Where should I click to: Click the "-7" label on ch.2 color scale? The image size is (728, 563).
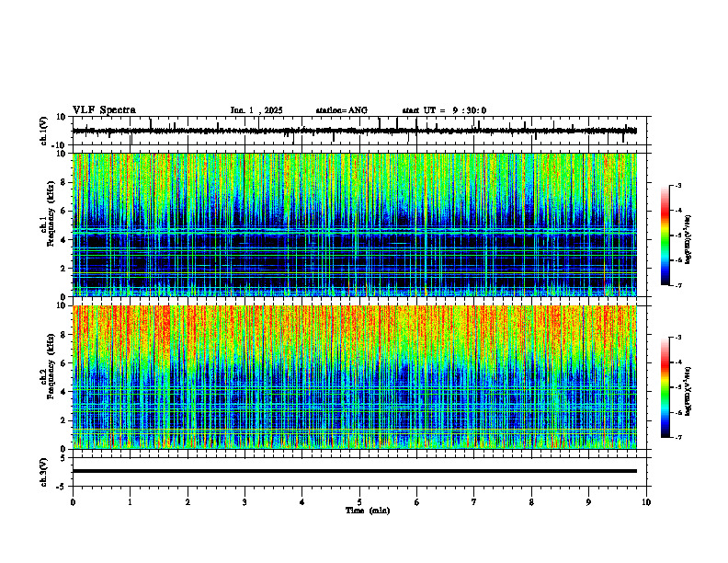[x=677, y=438]
